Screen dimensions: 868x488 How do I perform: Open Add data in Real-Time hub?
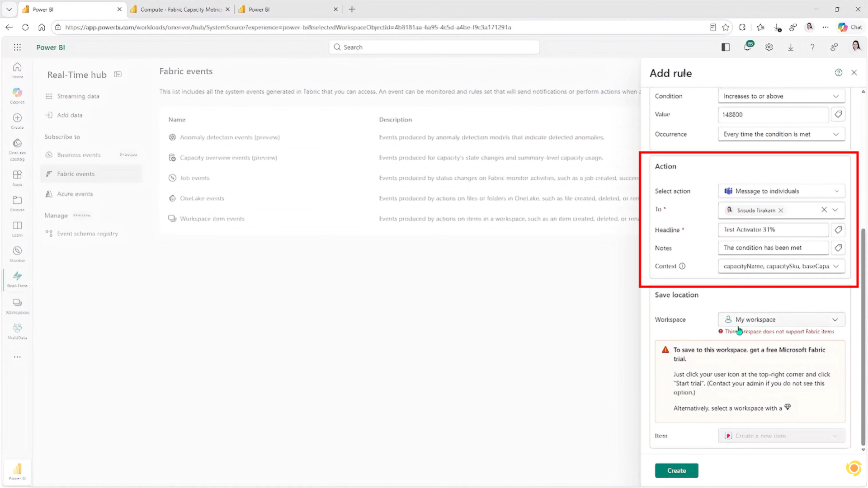pos(70,115)
